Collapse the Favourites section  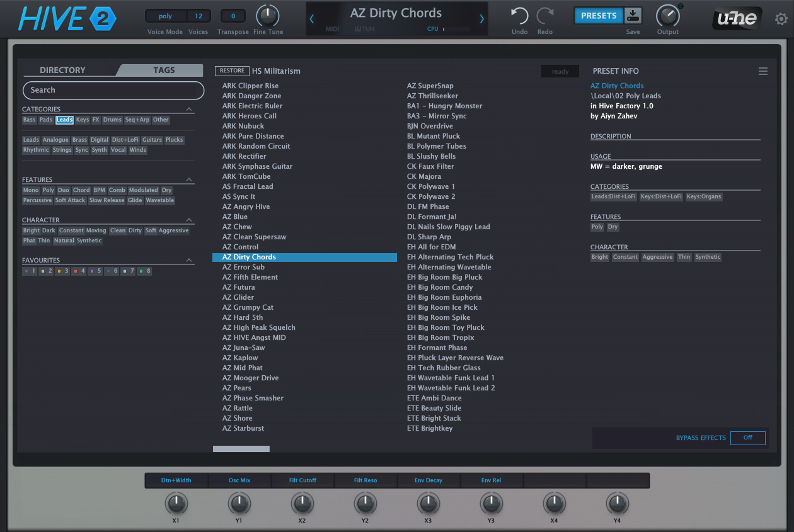tap(189, 260)
